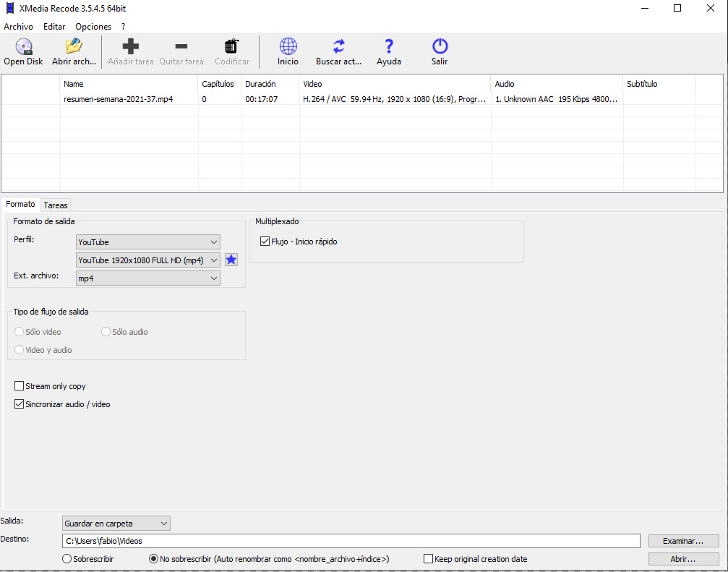Viewport: 728px width, 572px height.
Task: Click the Audio column header
Action: click(x=557, y=84)
